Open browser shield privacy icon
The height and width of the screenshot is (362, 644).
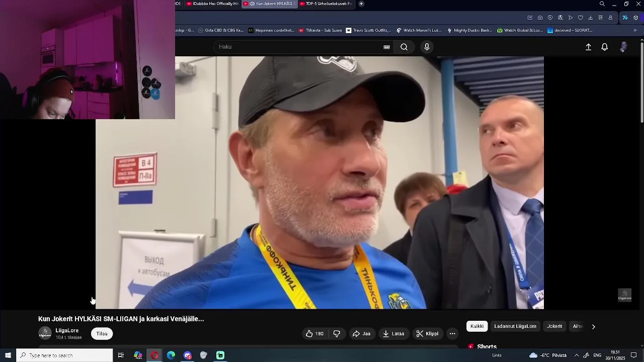[550, 18]
